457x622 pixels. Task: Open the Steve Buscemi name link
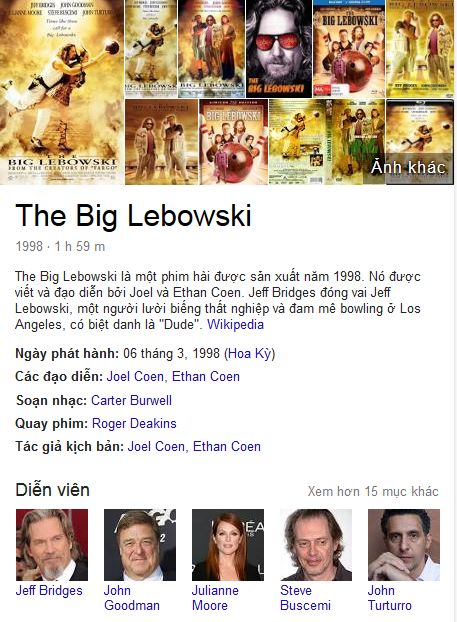pos(305,598)
